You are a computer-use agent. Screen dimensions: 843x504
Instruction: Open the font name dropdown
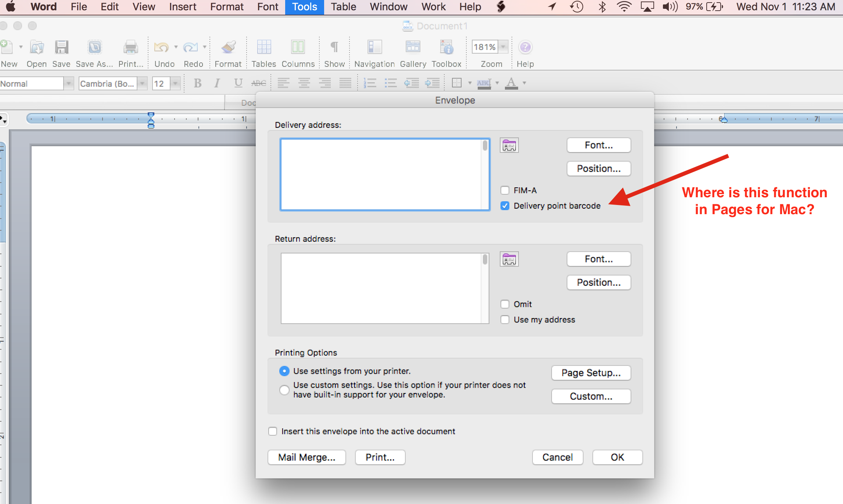click(143, 83)
